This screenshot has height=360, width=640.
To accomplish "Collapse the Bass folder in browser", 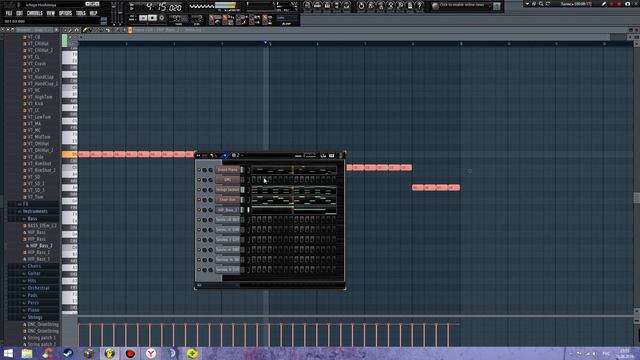I will point(32,219).
